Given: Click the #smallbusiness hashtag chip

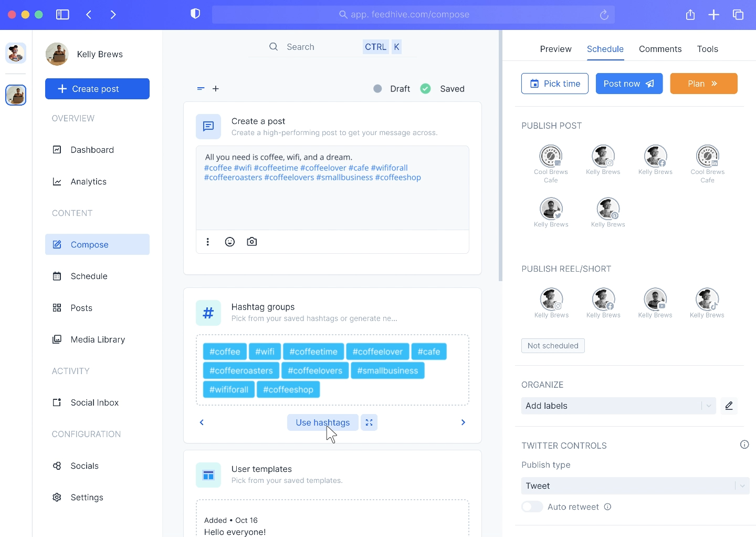Looking at the screenshot, I should point(387,370).
